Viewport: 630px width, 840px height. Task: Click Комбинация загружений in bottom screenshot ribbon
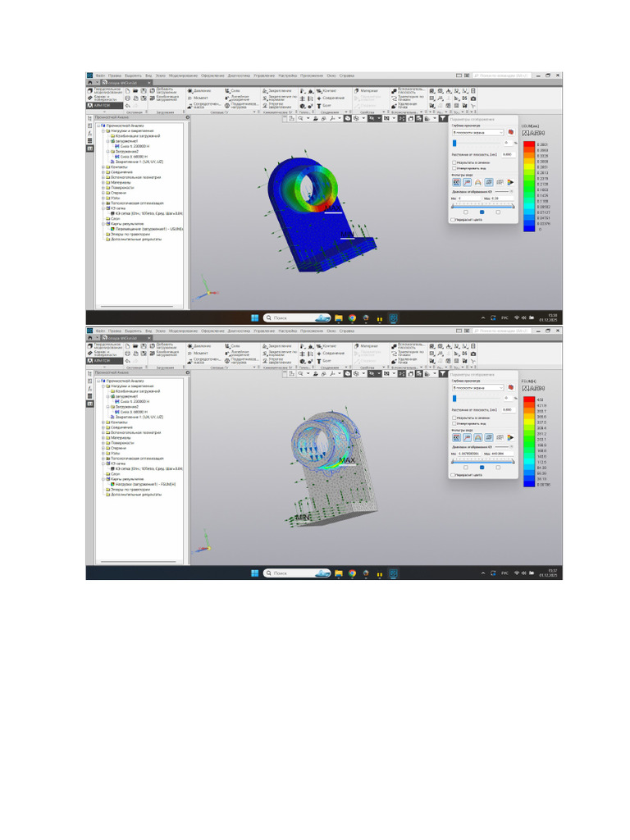coord(163,354)
